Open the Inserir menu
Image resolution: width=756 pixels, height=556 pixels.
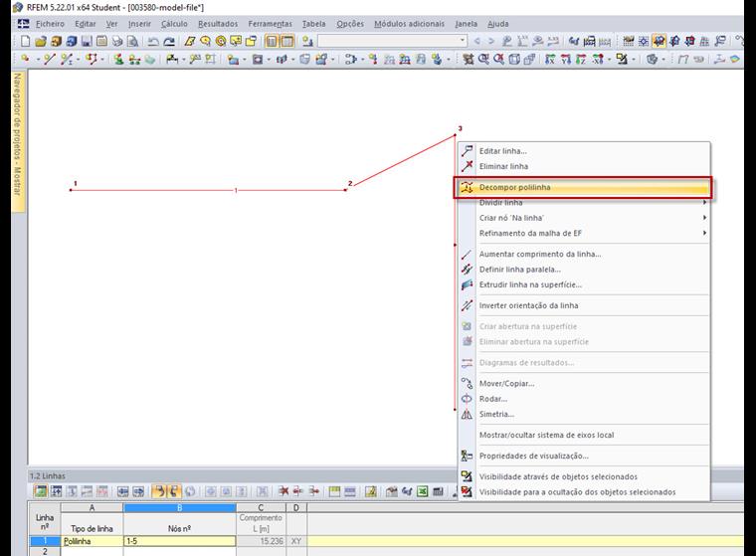[139, 24]
